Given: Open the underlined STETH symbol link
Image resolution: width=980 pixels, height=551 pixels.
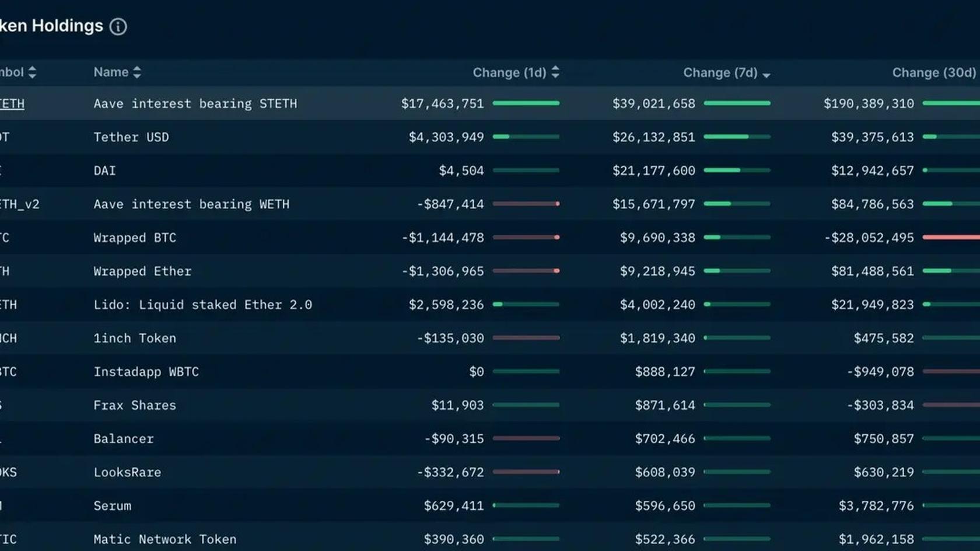Looking at the screenshot, I should tap(12, 104).
